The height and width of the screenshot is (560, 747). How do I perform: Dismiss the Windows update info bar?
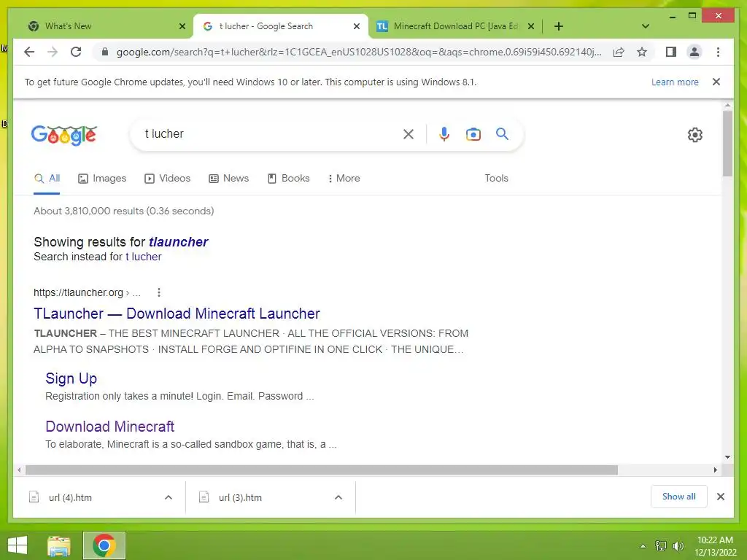coord(716,82)
